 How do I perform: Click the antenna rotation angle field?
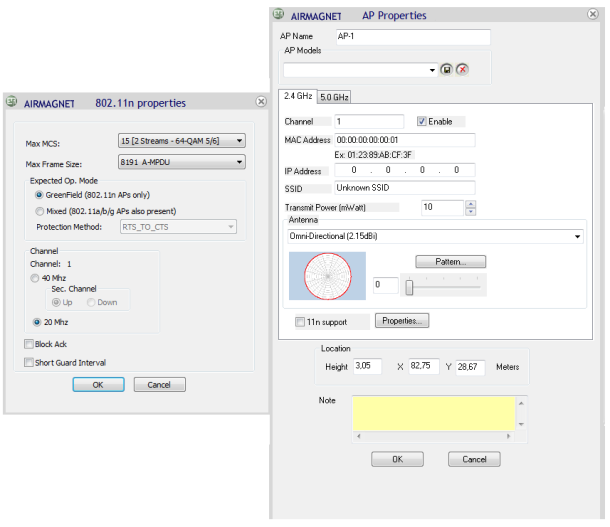(386, 285)
